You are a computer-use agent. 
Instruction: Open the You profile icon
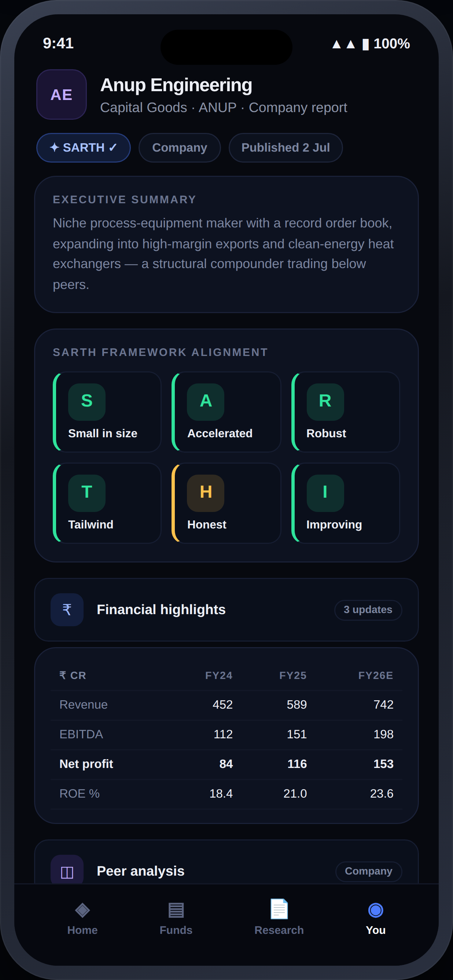coord(375,910)
